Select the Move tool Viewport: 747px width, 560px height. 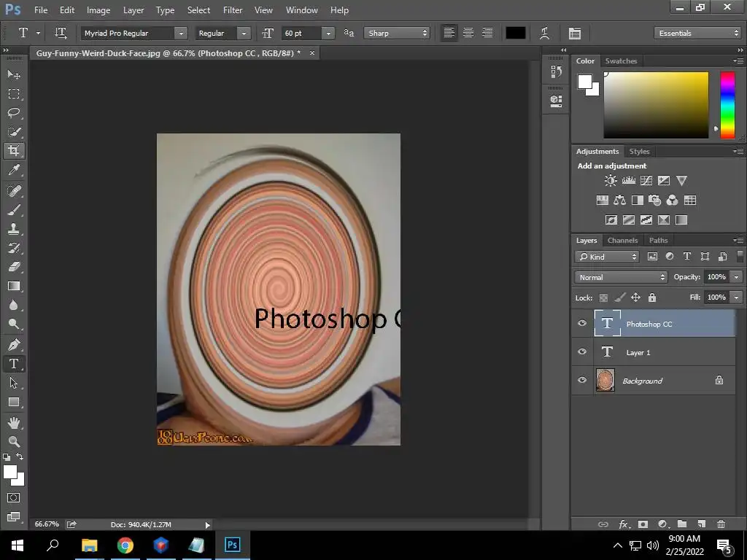pyautogui.click(x=14, y=75)
